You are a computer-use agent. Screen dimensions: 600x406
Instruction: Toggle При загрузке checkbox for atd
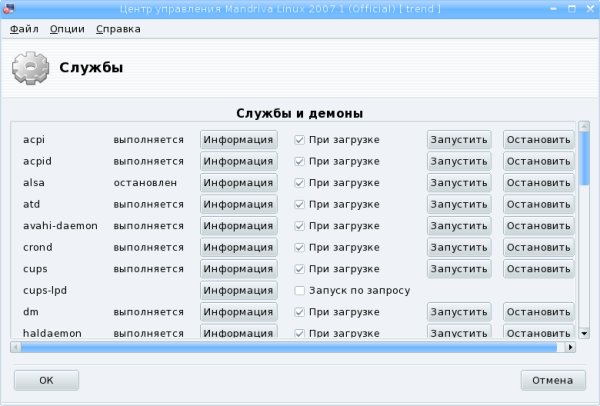click(300, 204)
